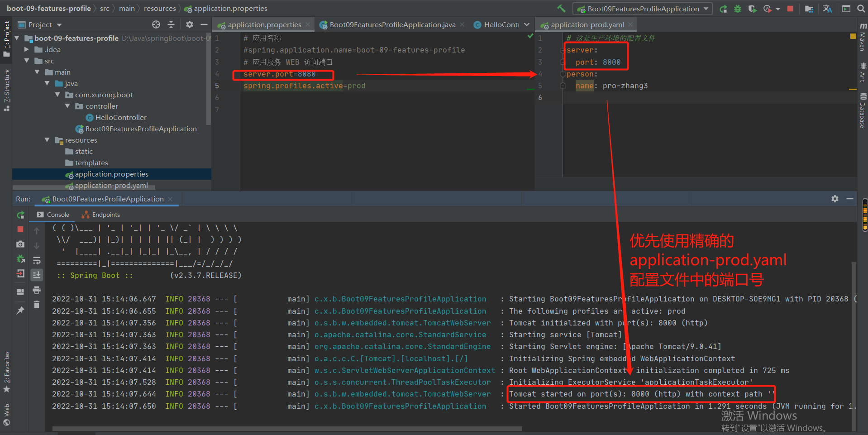Click console horizontal scrollbar
Screen dimensions: 868x435
pos(287,428)
